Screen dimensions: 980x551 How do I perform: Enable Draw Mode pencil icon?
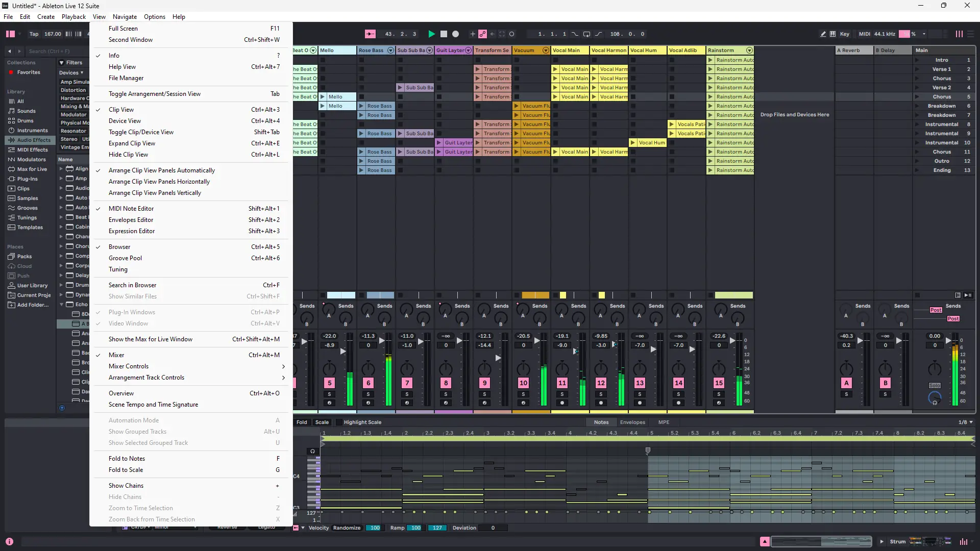(x=823, y=34)
